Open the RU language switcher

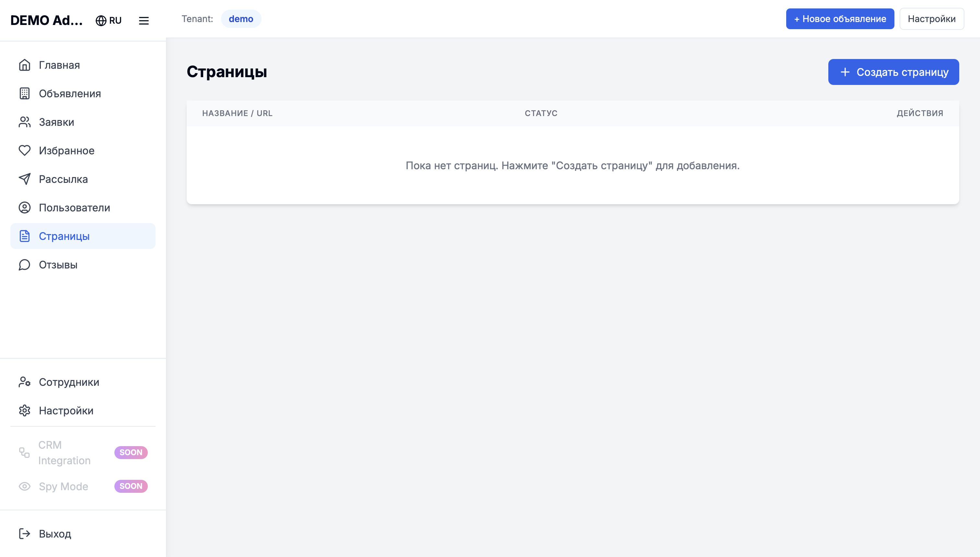point(109,21)
